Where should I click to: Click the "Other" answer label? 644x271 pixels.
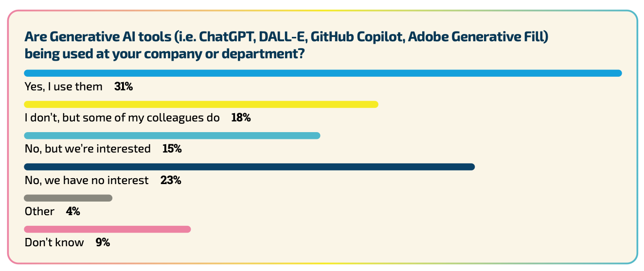(39, 212)
